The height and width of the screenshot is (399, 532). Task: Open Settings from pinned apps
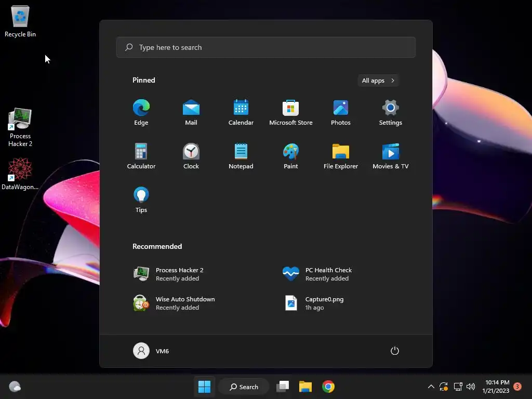391,112
